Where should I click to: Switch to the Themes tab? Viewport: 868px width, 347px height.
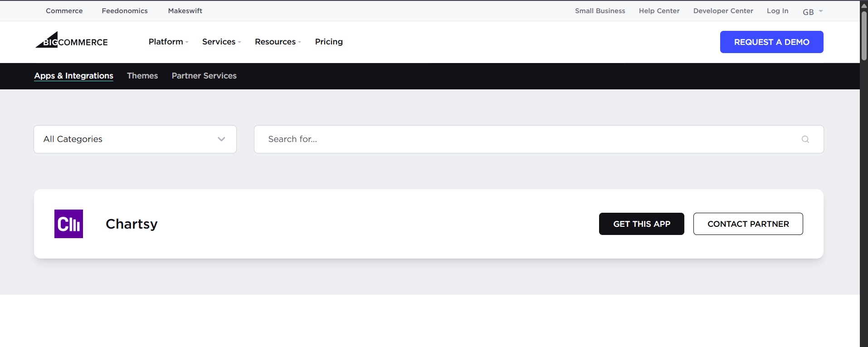142,76
